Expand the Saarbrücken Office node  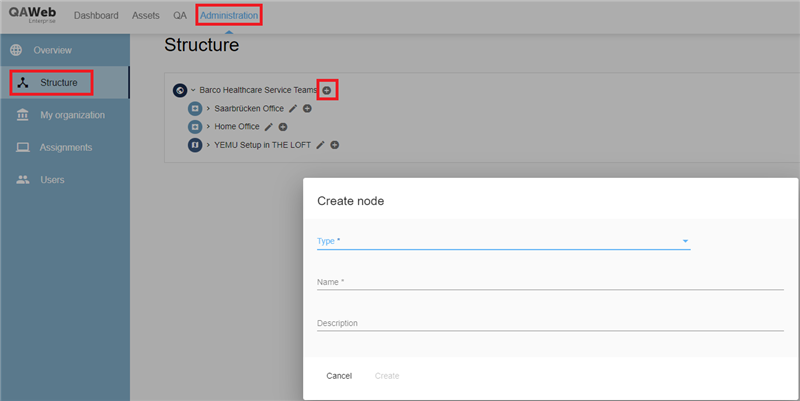point(208,108)
